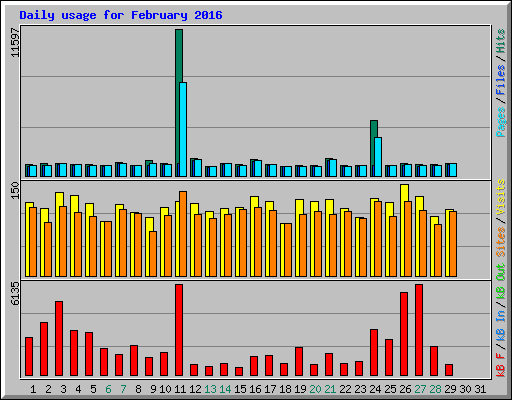This screenshot has width=512, height=400.
Task: Click the day 11 axis label
Action: point(180,389)
